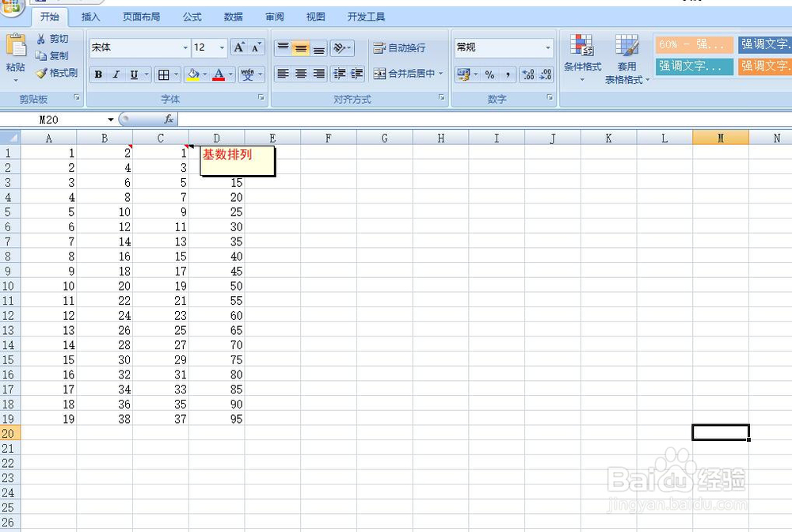Select row 20 header
The height and width of the screenshot is (532, 792).
click(x=10, y=434)
